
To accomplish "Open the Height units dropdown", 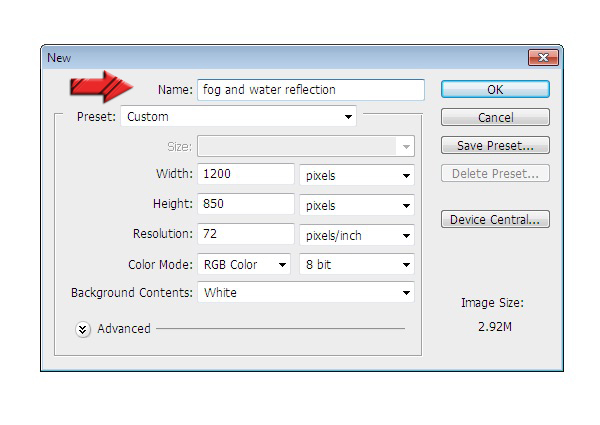I will point(357,205).
